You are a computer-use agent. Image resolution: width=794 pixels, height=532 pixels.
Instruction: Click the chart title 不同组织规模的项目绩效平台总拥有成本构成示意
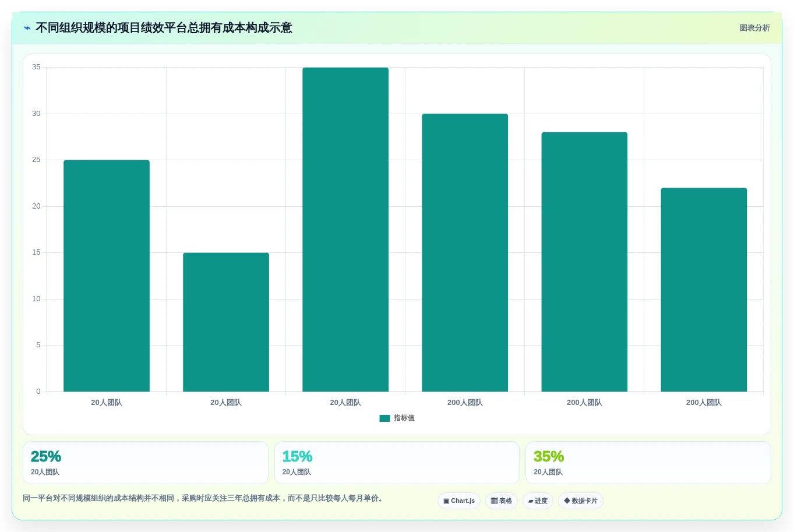coord(164,28)
